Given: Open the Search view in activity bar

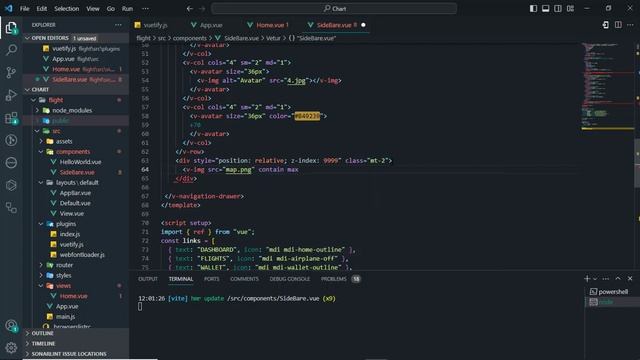Looking at the screenshot, I should pos(11,50).
